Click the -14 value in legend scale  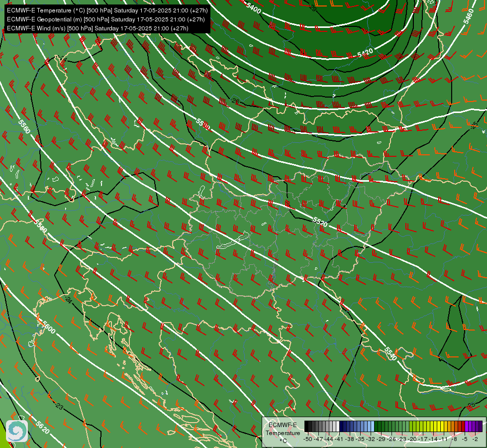pyautogui.click(x=434, y=439)
